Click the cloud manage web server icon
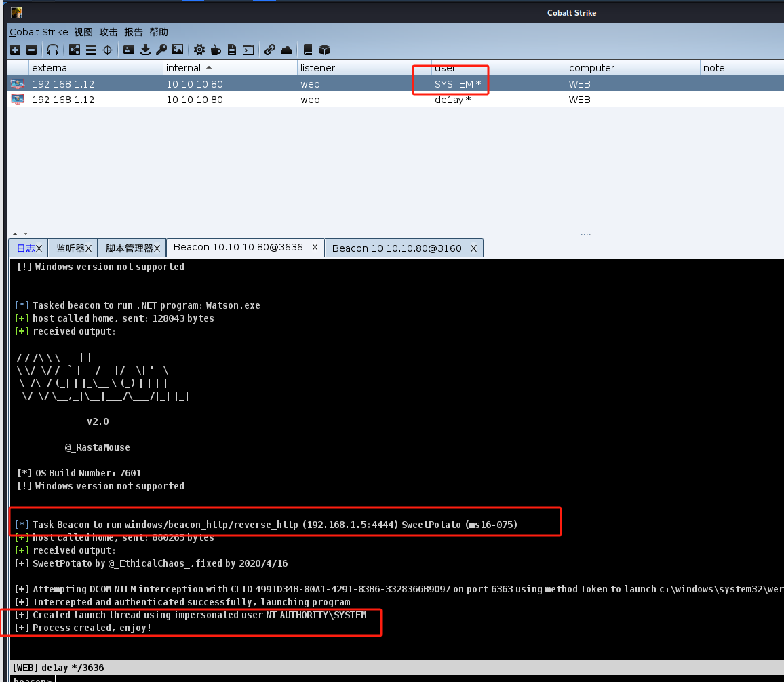The height and width of the screenshot is (682, 784). [x=286, y=50]
